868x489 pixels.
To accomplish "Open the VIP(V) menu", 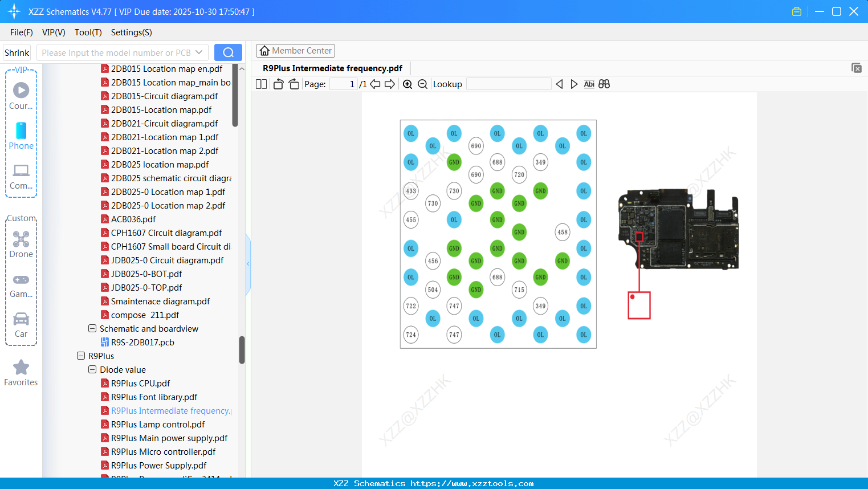I will (x=54, y=32).
